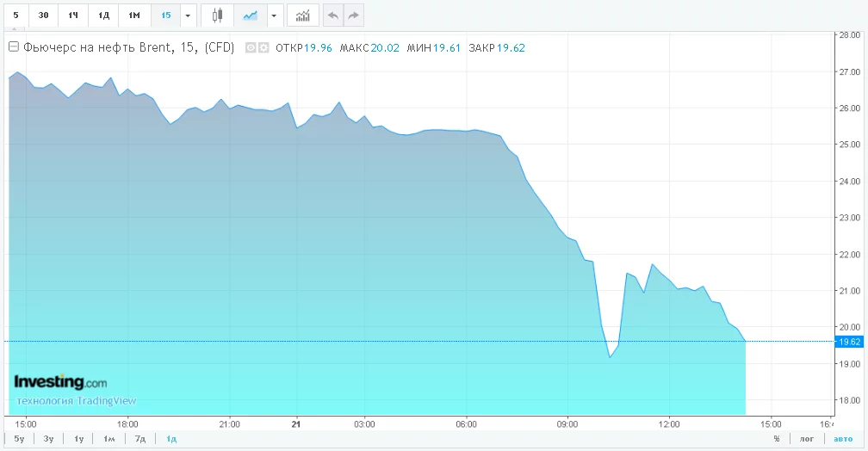
Task: Select the area chart style icon
Action: tap(251, 15)
